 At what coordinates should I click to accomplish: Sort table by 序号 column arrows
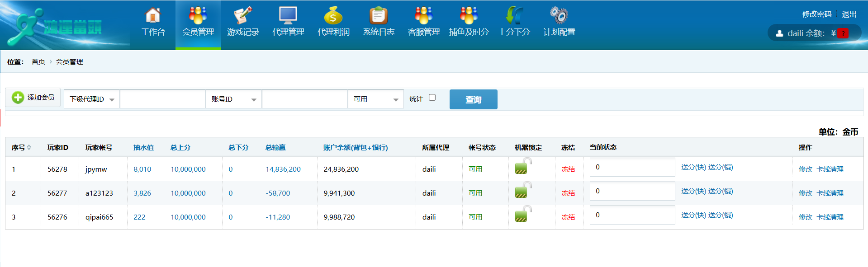[29, 148]
